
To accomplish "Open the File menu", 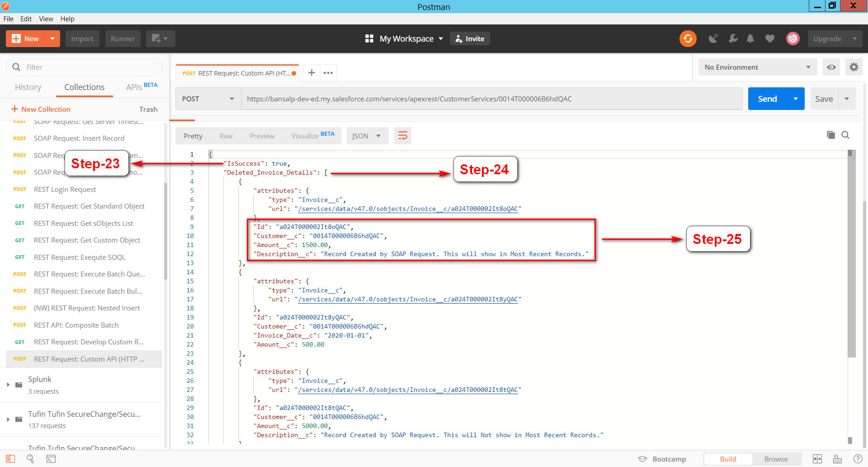I will [9, 19].
